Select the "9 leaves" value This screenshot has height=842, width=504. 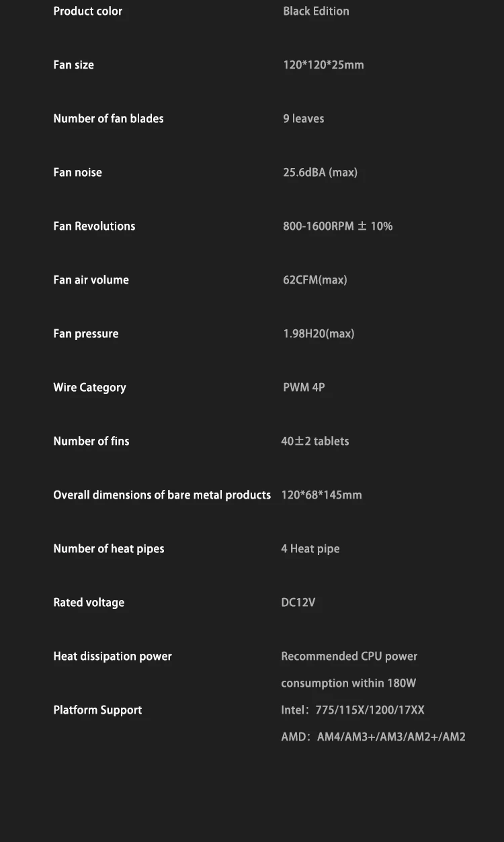304,119
